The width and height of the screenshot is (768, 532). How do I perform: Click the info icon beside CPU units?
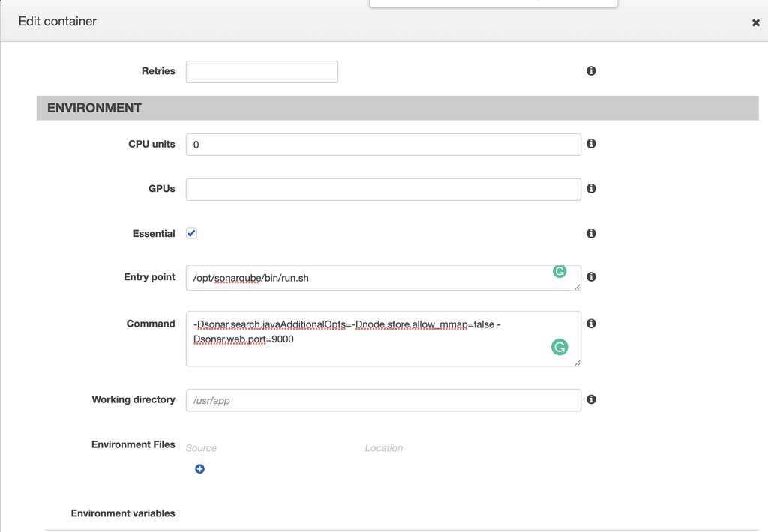click(591, 144)
